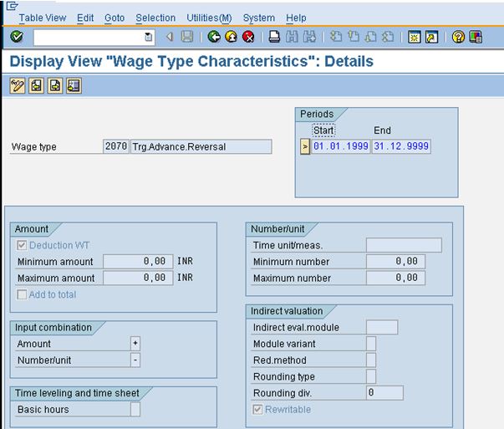Go back with the green arrow icon
The width and height of the screenshot is (504, 429).
[x=214, y=37]
